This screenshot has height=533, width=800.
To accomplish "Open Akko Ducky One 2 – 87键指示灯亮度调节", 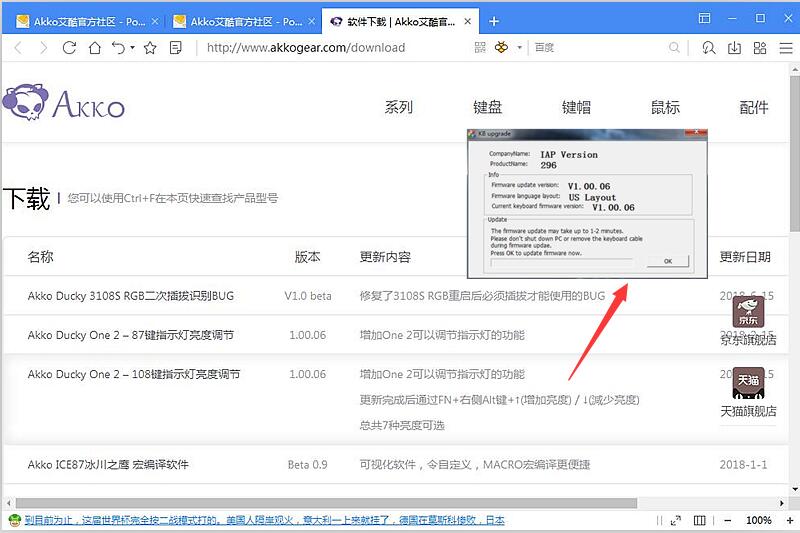I will (131, 335).
